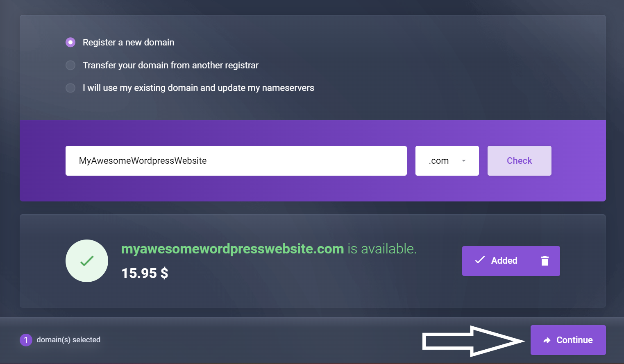Click the myawesomewordpresswebsite.com domain result
Screen dimensions: 624x364
click(x=232, y=249)
